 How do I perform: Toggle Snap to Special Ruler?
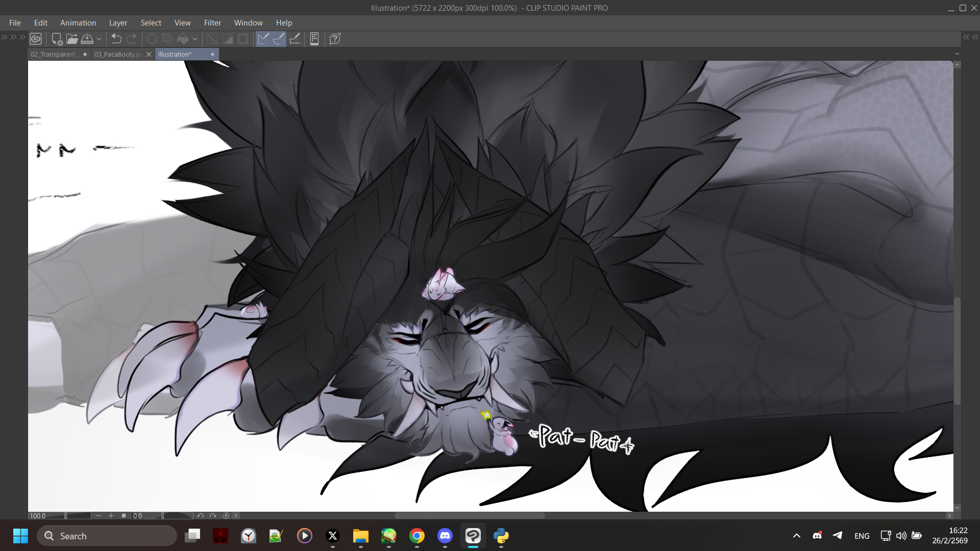[x=279, y=39]
